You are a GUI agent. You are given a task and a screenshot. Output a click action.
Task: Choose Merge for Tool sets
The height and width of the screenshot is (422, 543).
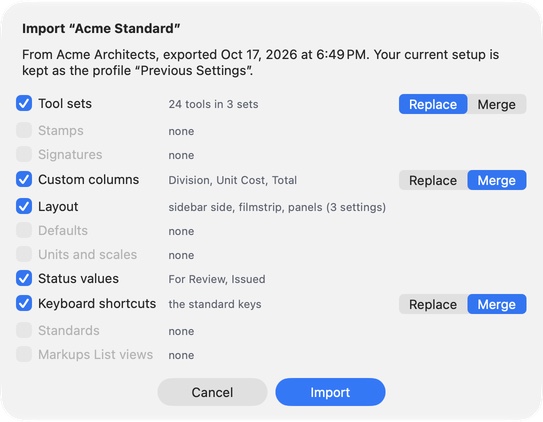tap(497, 104)
